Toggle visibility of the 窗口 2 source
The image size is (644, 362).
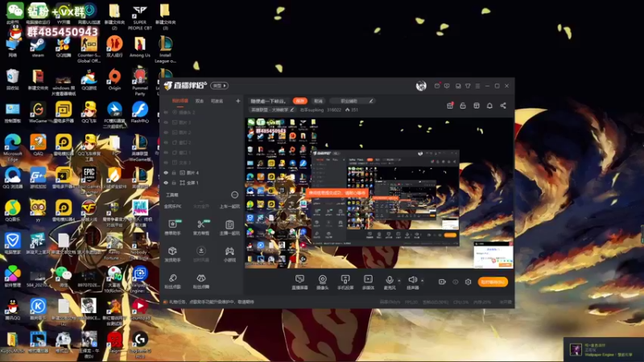(166, 142)
